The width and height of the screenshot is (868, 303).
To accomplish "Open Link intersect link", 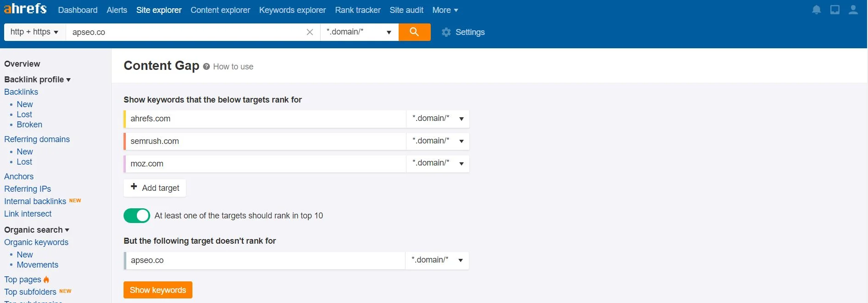I will [28, 214].
